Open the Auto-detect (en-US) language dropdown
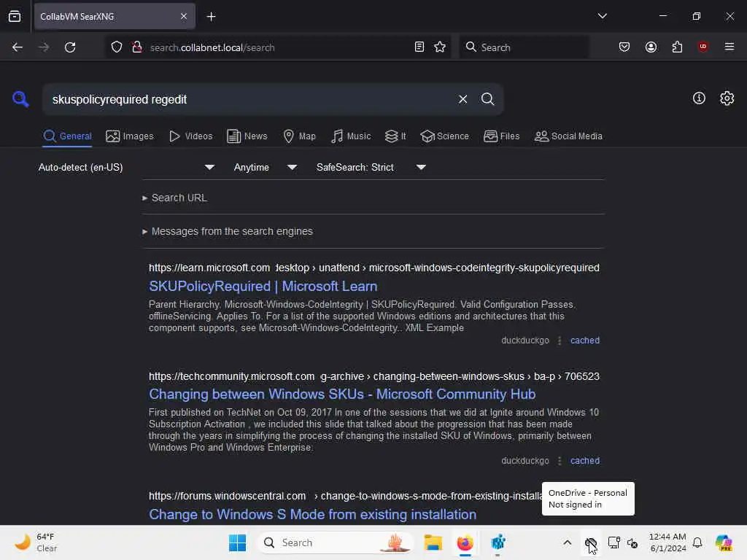This screenshot has width=747, height=560. click(x=126, y=167)
